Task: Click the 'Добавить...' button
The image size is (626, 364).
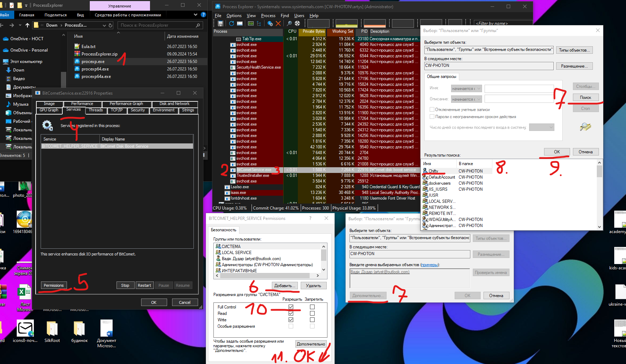Action: point(285,286)
